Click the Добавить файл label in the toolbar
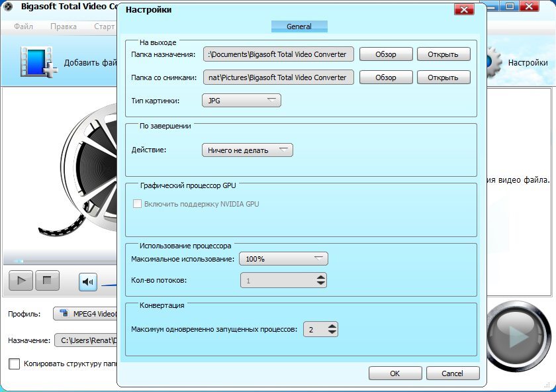This screenshot has width=556, height=392. tap(91, 63)
